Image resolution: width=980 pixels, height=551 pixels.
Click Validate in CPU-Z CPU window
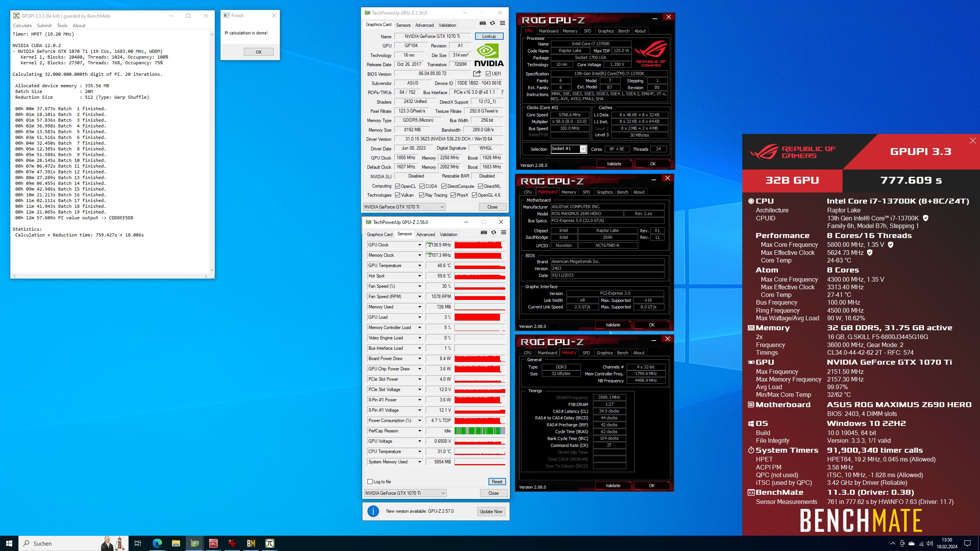pyautogui.click(x=614, y=164)
